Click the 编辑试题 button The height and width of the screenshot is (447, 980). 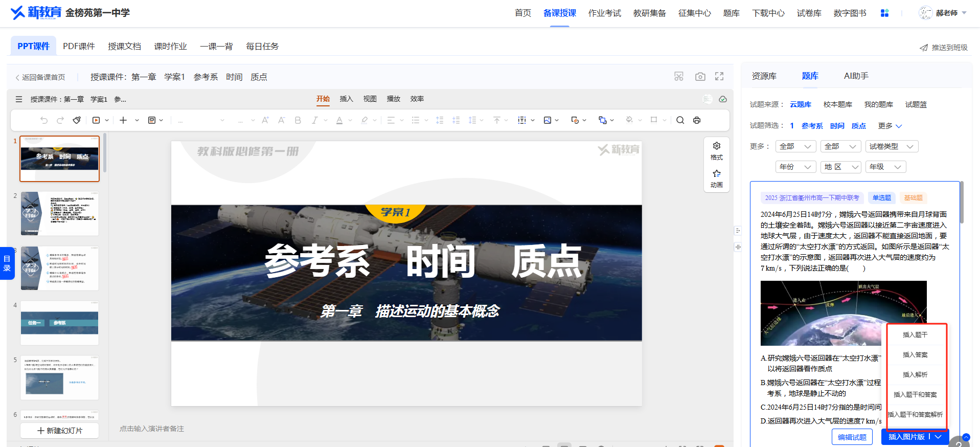point(852,437)
